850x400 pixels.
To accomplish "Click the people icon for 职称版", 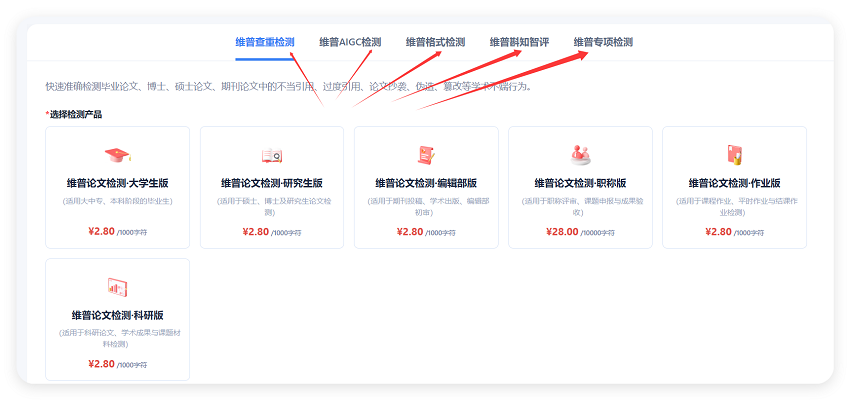I will click(x=581, y=155).
